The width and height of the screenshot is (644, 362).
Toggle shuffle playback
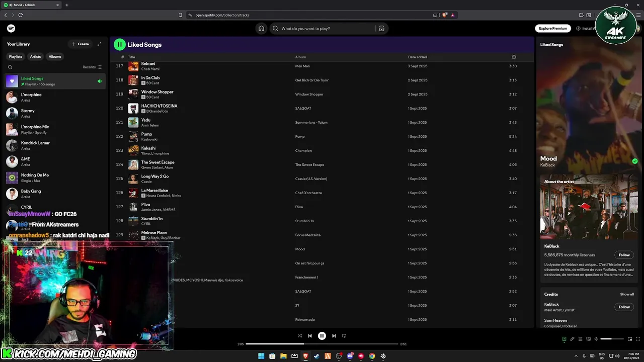[299, 336]
